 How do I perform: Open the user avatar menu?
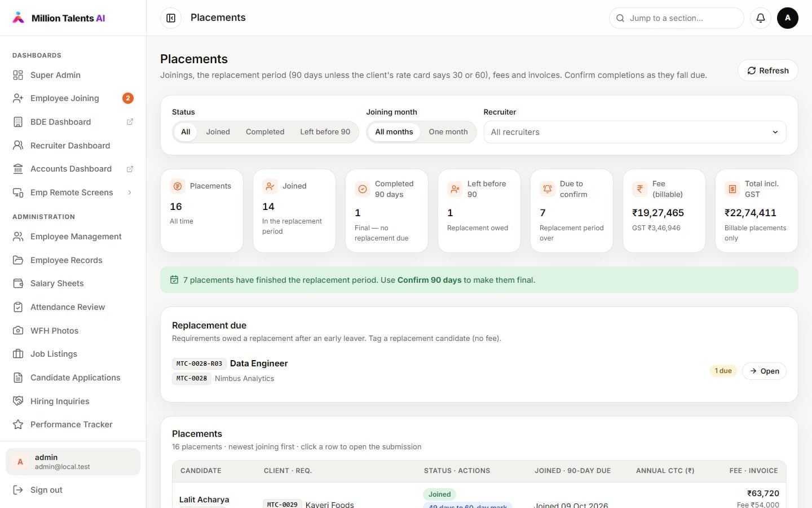coord(787,18)
